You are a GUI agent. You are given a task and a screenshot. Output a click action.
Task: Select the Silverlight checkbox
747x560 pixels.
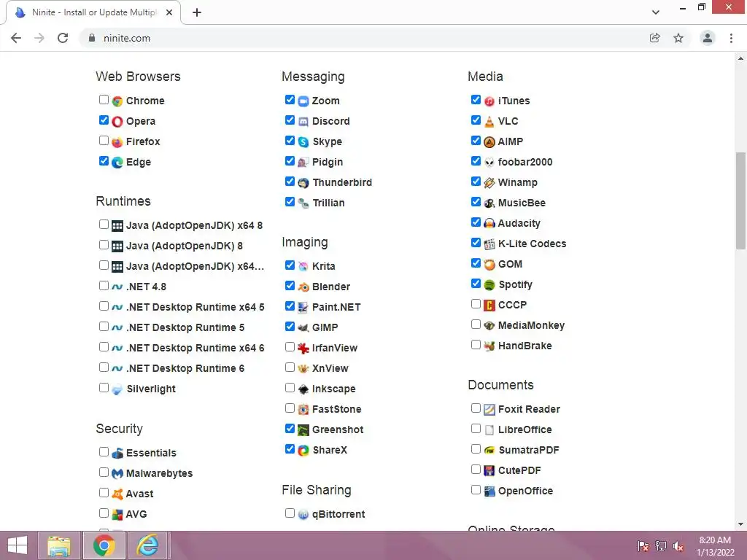tap(104, 388)
